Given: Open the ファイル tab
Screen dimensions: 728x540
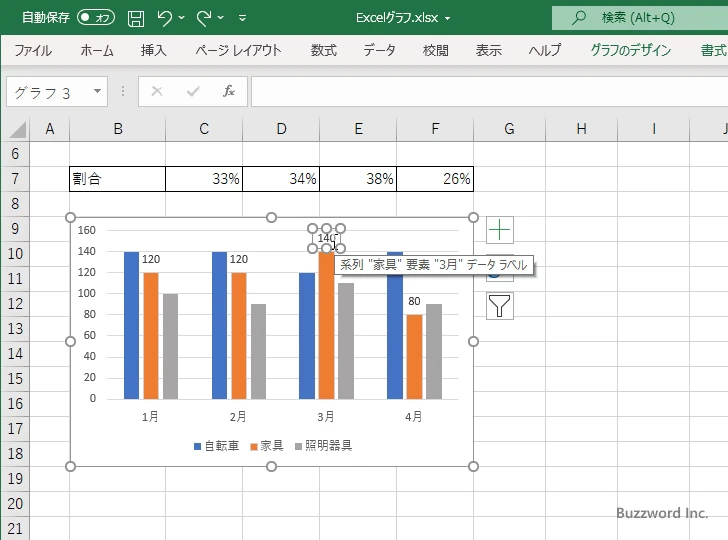Looking at the screenshot, I should point(33,50).
